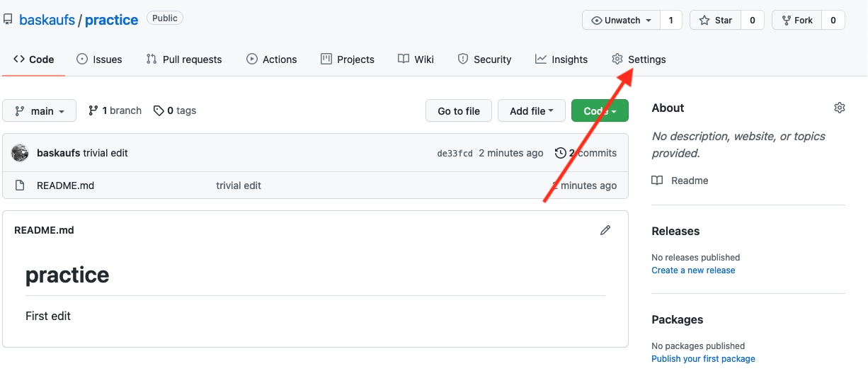The width and height of the screenshot is (868, 371).
Task: Click the branch icon beside 1 branch
Action: click(x=93, y=110)
